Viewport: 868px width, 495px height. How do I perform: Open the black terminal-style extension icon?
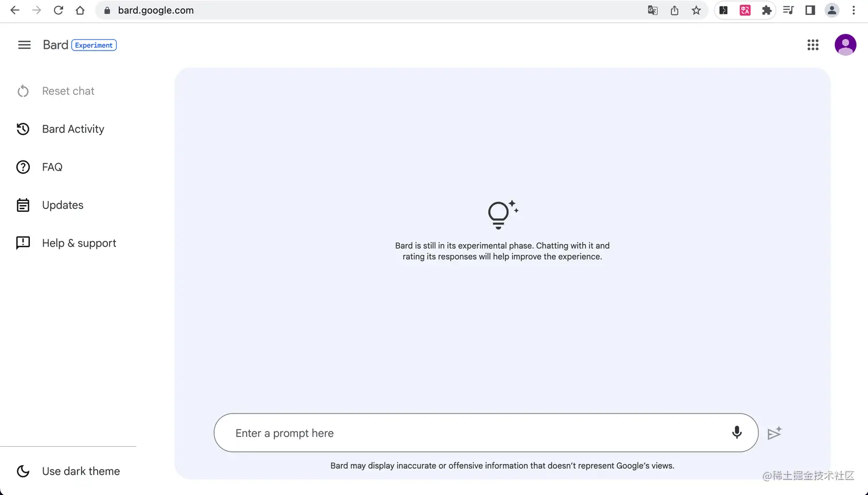pos(723,10)
